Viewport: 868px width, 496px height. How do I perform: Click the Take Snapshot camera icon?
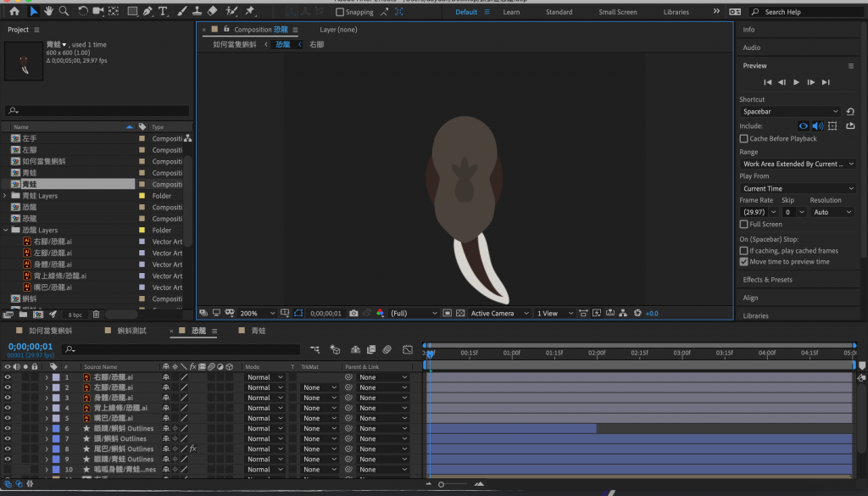tap(353, 314)
